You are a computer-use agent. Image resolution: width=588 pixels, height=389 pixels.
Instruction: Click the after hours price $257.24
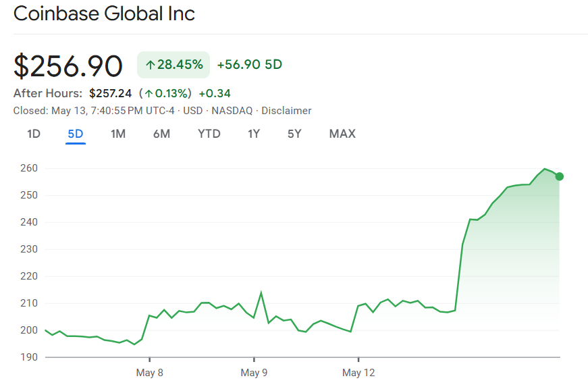point(111,93)
